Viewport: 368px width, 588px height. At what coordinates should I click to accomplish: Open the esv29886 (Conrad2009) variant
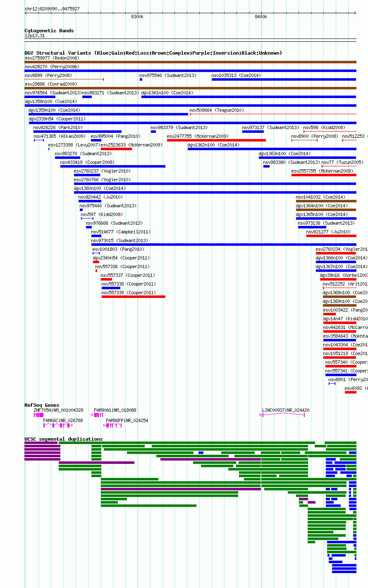click(x=50, y=84)
